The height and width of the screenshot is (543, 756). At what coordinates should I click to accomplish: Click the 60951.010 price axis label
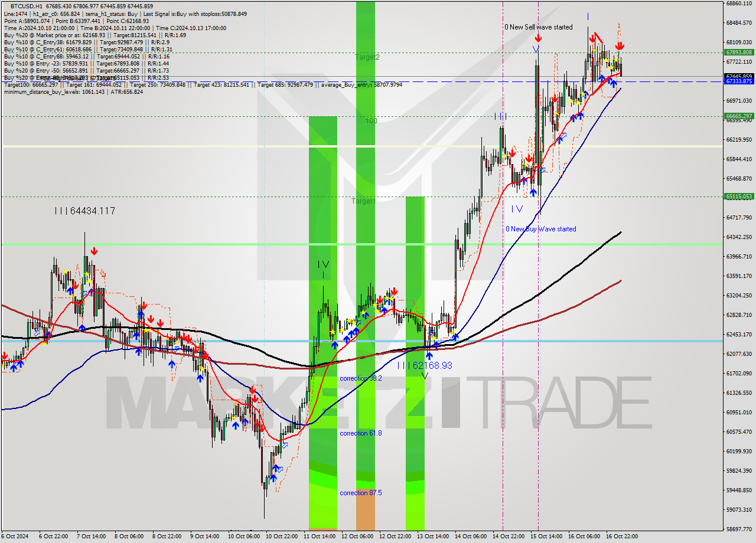tap(739, 413)
